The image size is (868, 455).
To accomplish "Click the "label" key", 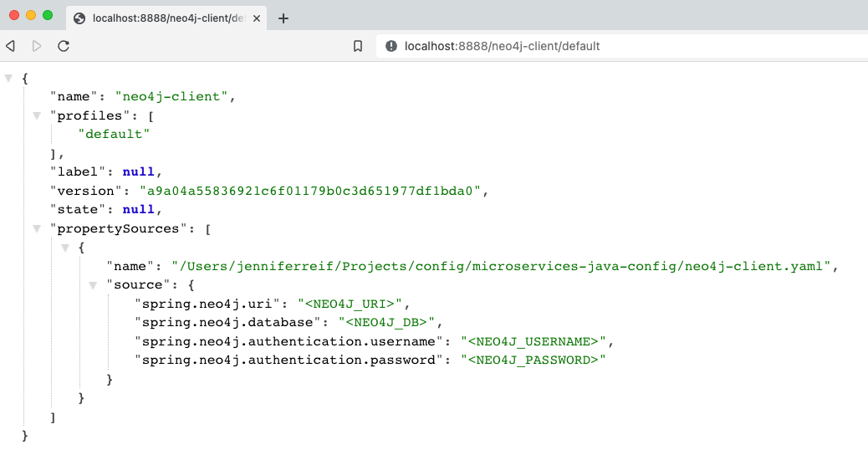I will tap(78, 171).
